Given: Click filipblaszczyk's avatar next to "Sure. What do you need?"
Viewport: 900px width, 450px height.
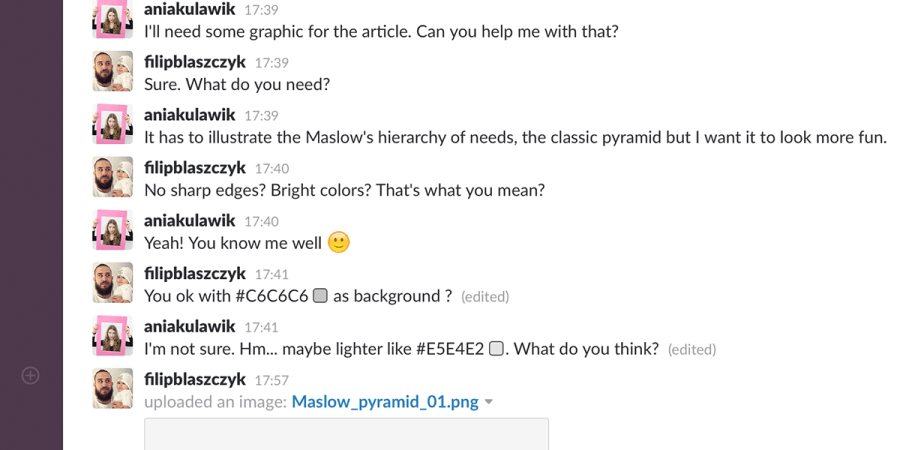Looking at the screenshot, I should (x=112, y=72).
